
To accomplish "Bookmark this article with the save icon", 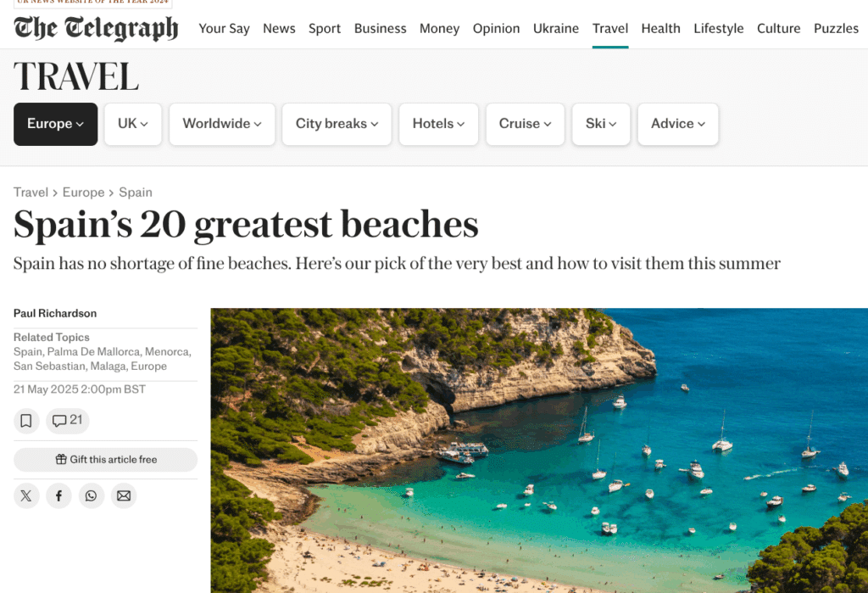I will [26, 421].
